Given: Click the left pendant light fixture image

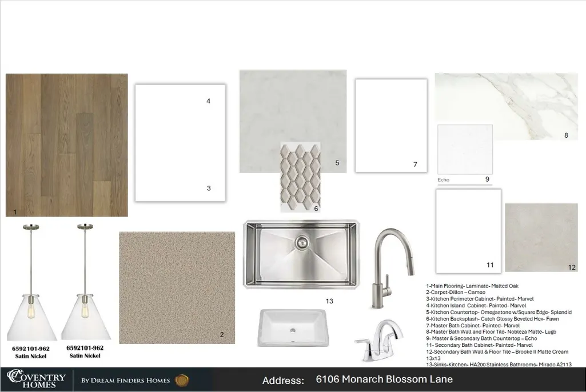Looking at the screenshot, I should 31,282.
